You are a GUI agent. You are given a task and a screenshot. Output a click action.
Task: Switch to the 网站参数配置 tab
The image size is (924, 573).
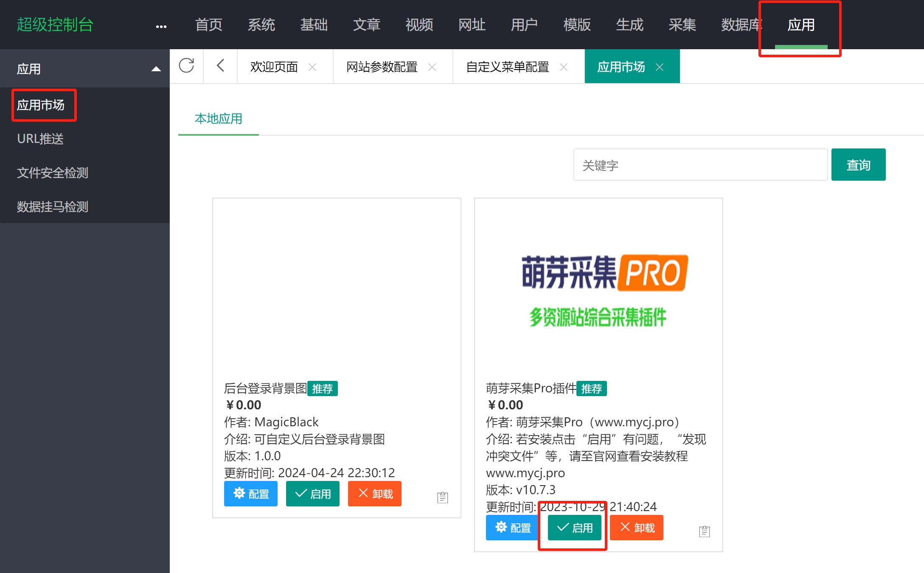(382, 67)
